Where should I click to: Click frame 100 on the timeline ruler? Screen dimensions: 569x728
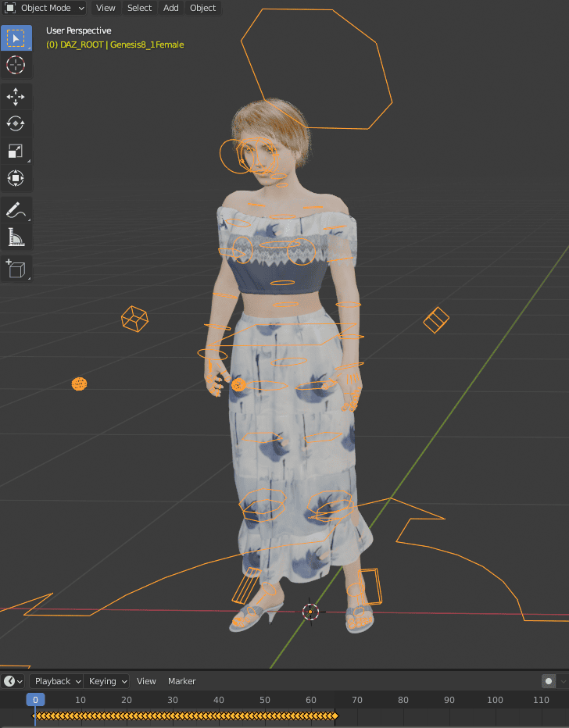pos(495,700)
